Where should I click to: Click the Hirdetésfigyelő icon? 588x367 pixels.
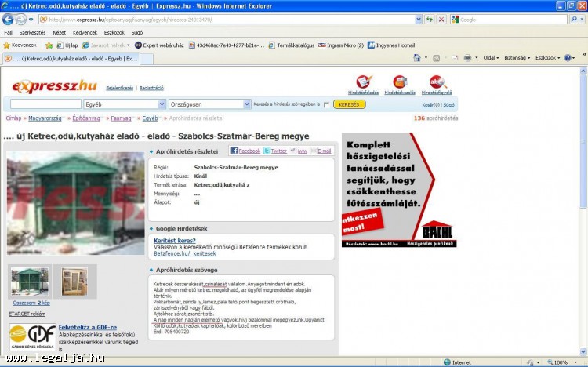437,82
